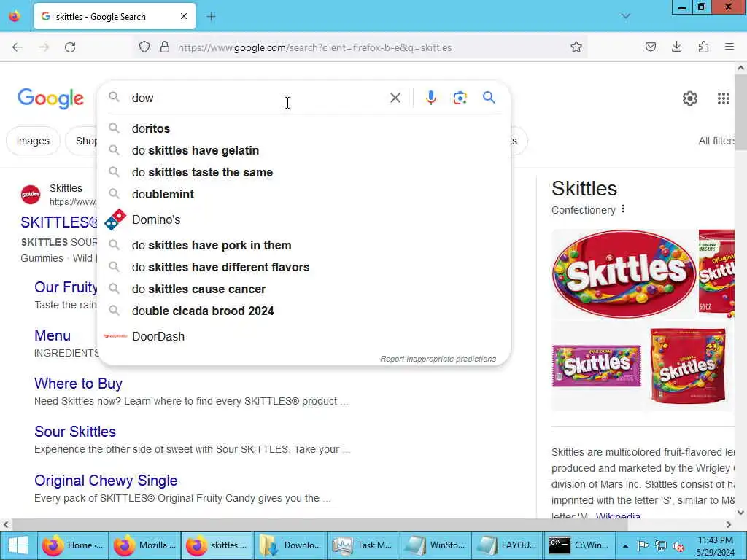Open the Wikipedia source link

[x=618, y=516]
